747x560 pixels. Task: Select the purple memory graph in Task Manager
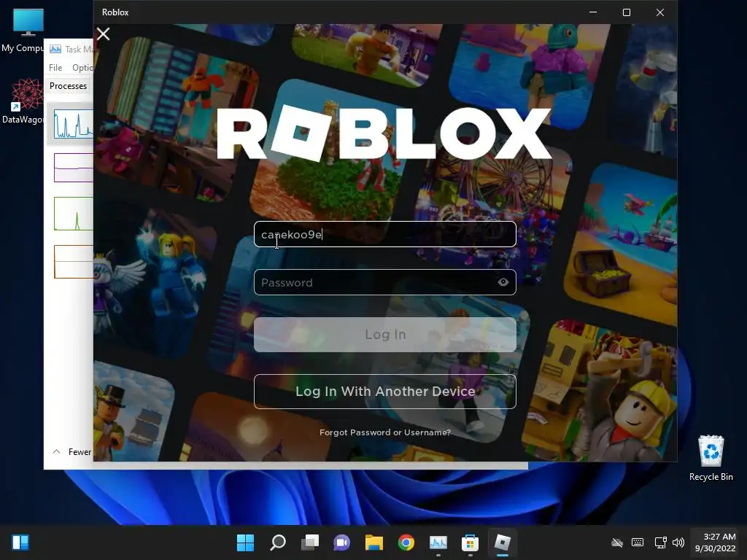pyautogui.click(x=74, y=168)
